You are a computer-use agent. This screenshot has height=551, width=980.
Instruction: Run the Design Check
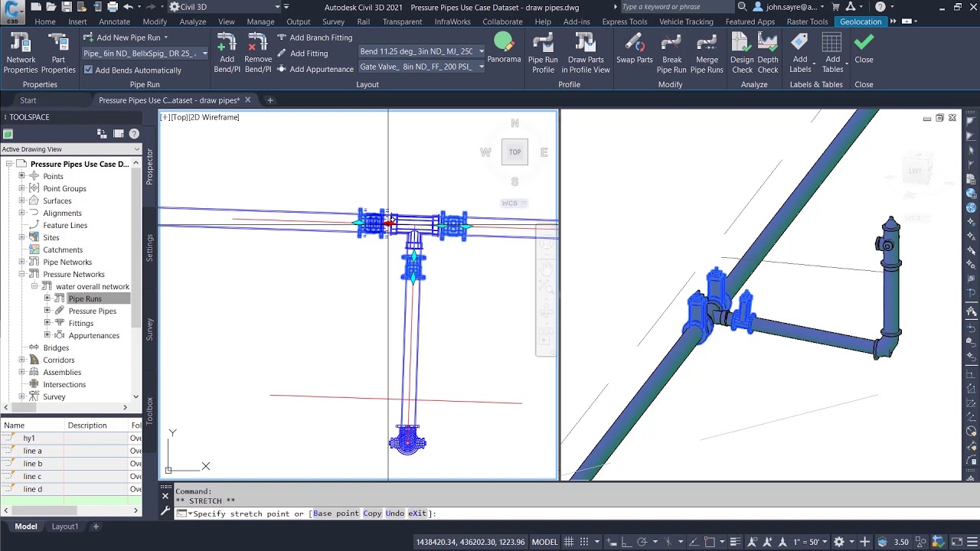pos(742,53)
